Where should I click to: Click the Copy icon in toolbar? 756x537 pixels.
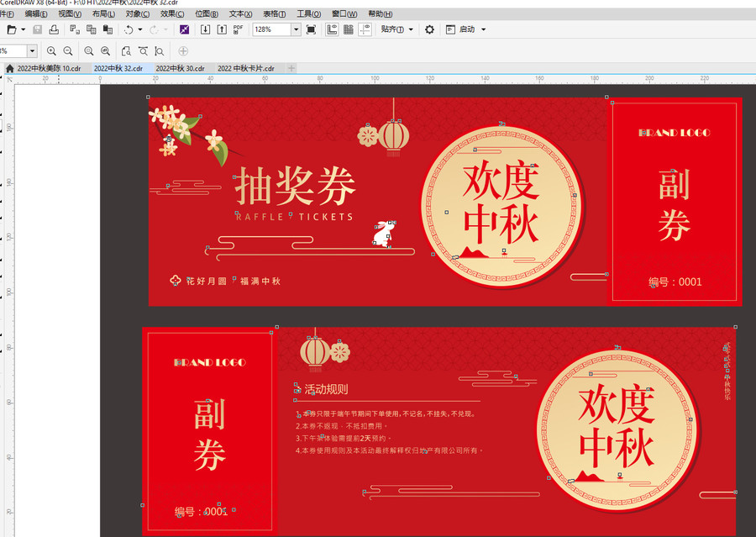[x=91, y=29]
